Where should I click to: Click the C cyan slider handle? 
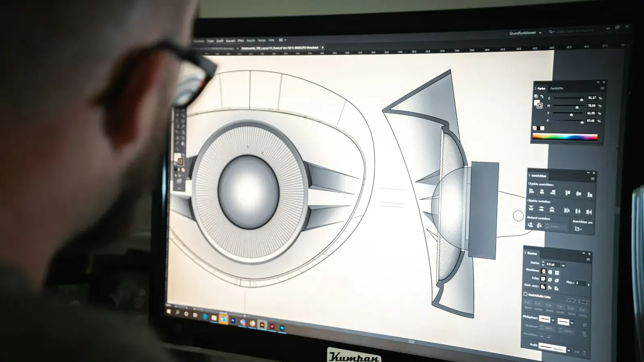click(582, 100)
